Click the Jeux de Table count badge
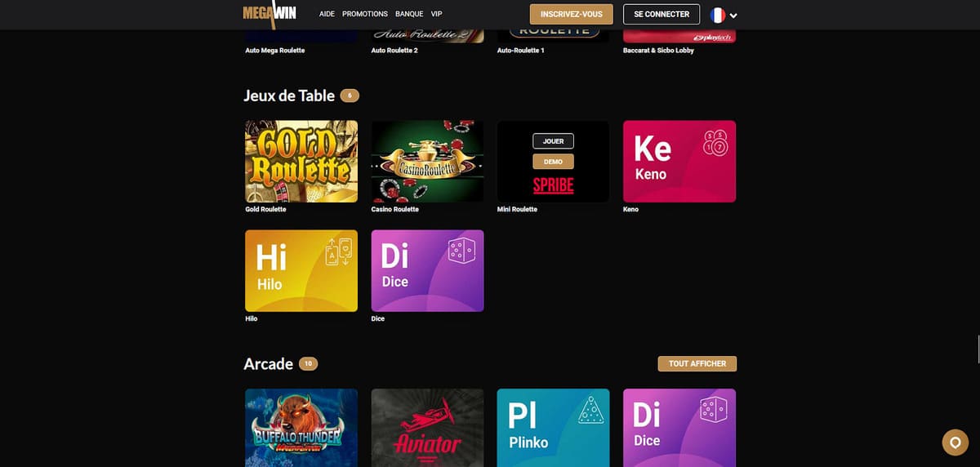 pos(350,96)
